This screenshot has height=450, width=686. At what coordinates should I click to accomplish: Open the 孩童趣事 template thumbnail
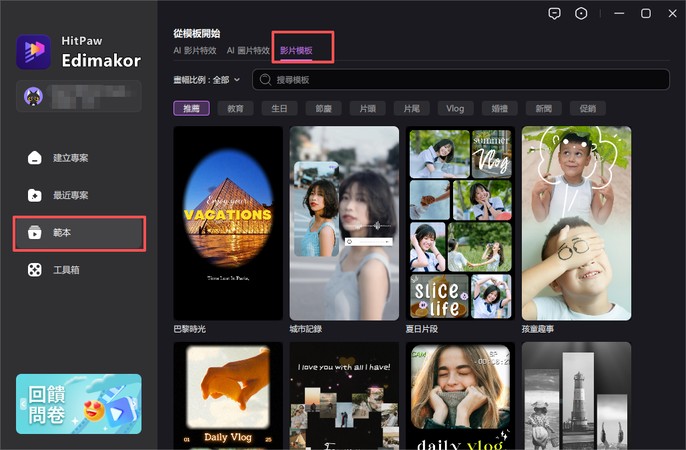pos(576,223)
